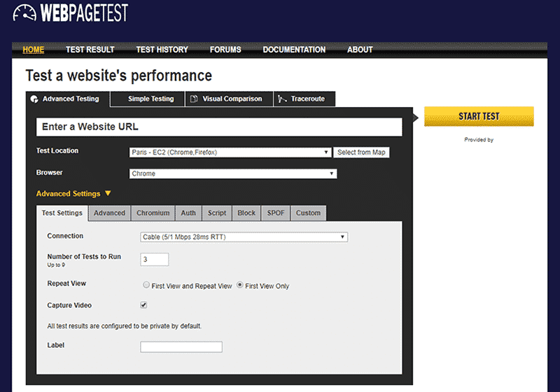Switch to the Simple Testing tab

(x=150, y=99)
